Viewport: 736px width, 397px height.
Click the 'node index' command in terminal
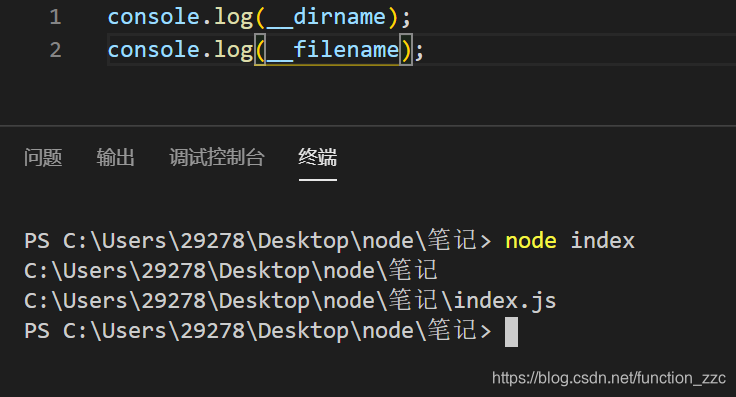click(x=570, y=241)
